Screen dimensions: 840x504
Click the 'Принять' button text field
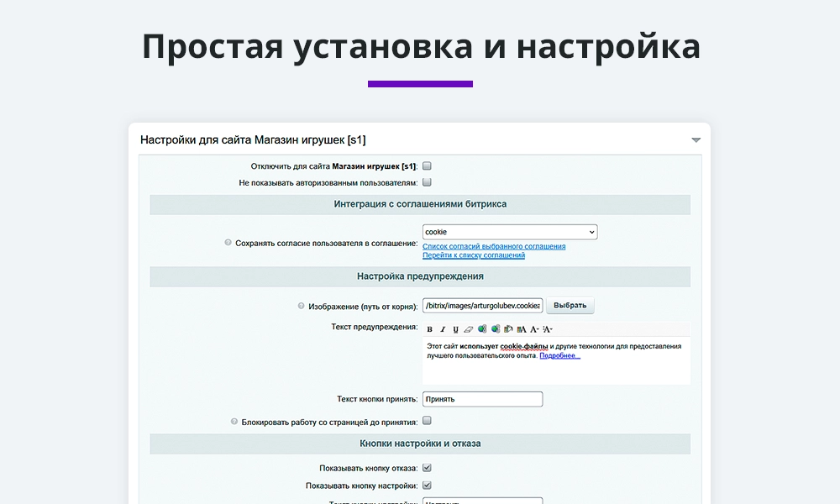tap(482, 399)
